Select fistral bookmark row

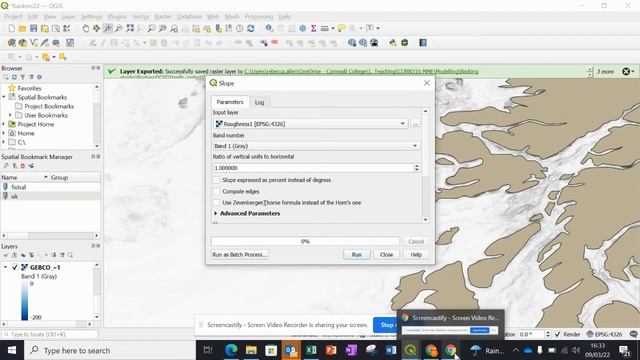pos(50,187)
